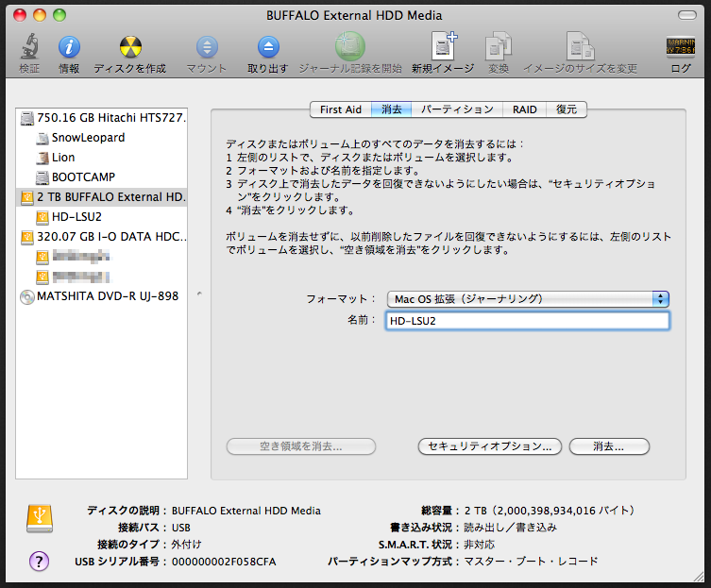Screen dimensions: 711x588
Task: Select the HD-LSU2 volume in sidebar
Action: pos(102,217)
